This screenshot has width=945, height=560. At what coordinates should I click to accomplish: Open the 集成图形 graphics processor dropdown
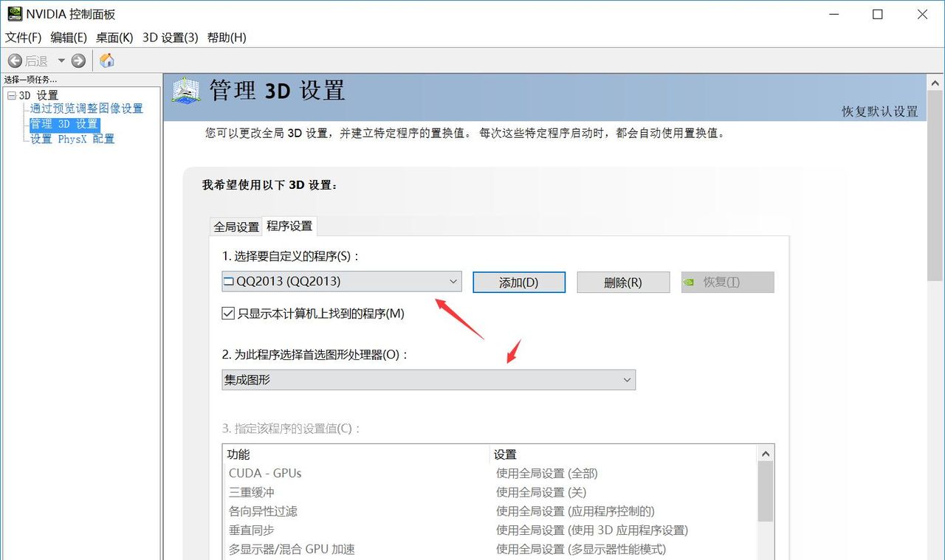627,379
